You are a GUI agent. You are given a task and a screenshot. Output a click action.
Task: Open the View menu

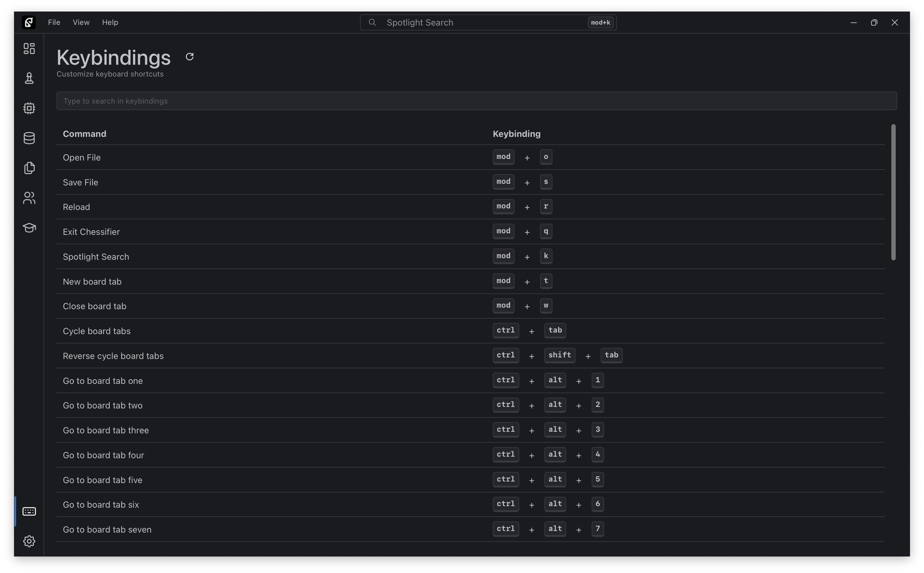tap(81, 22)
